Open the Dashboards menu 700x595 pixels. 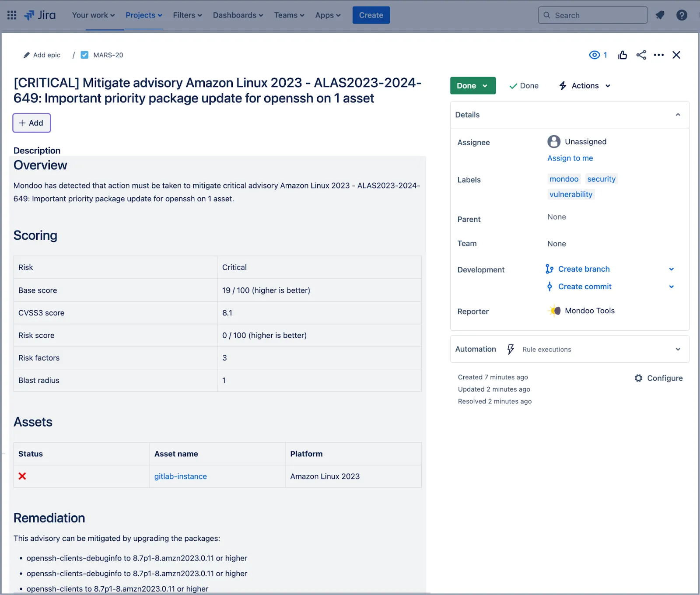(238, 15)
